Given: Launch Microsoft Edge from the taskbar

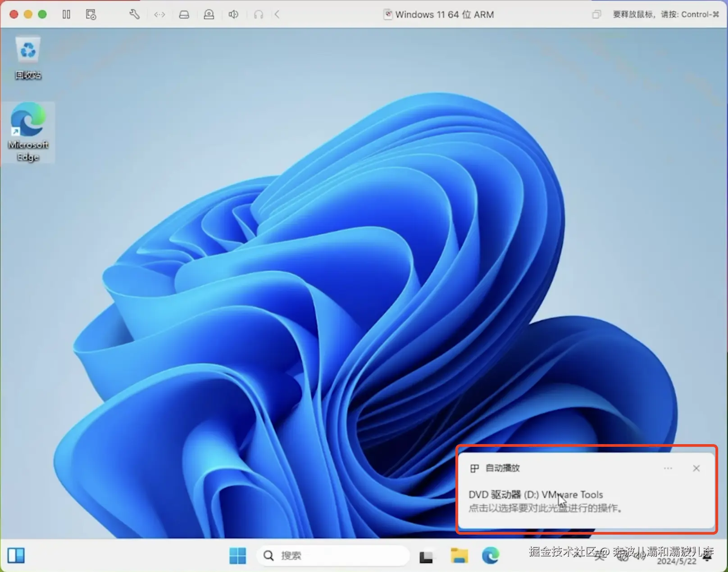Looking at the screenshot, I should (x=491, y=555).
